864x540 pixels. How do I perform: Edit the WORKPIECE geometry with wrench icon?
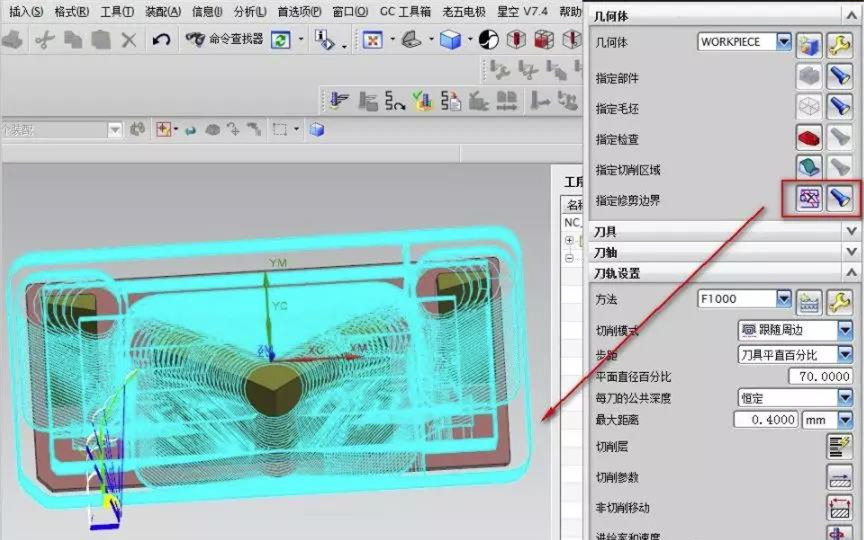click(839, 43)
